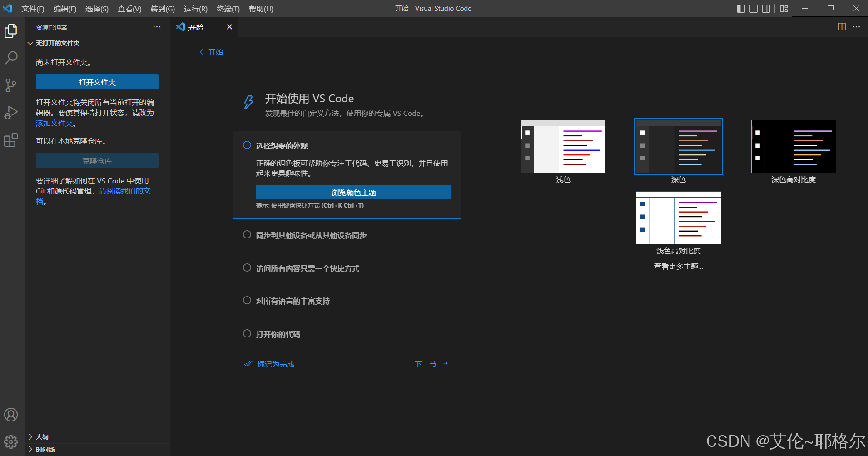Open the Extensions view icon
This screenshot has height=456, width=868.
11,140
